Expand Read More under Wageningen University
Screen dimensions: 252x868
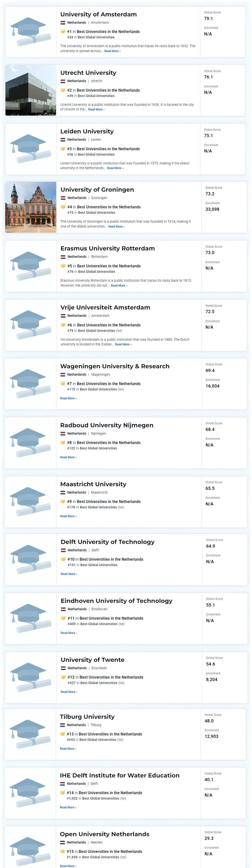tap(68, 399)
